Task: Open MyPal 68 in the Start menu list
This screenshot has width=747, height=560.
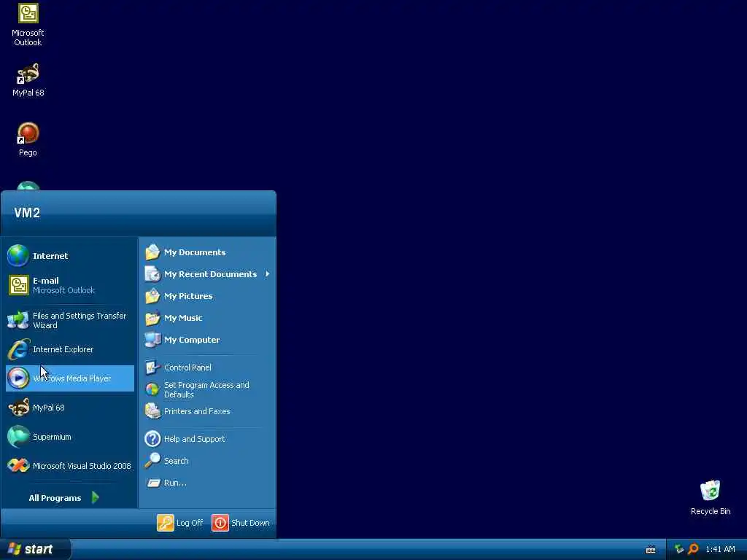Action: pyautogui.click(x=70, y=408)
